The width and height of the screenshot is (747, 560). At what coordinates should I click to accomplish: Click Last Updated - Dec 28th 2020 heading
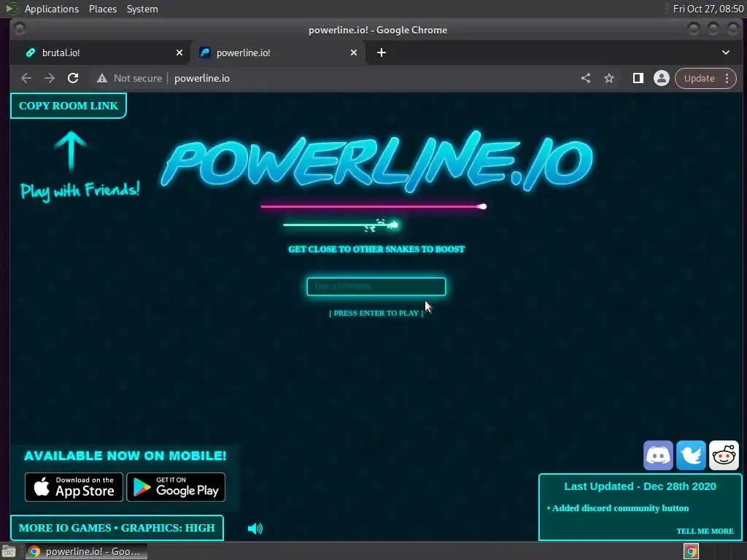point(640,486)
